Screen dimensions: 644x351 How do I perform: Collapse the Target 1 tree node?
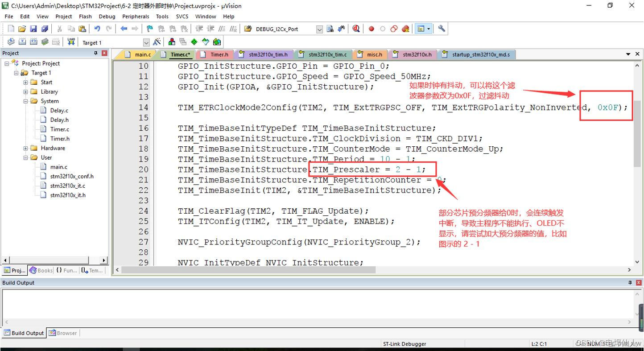click(16, 73)
